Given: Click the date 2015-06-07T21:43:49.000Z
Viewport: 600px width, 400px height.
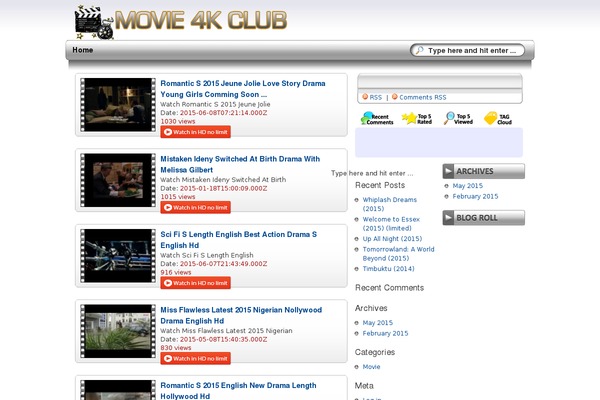Looking at the screenshot, I should coord(223,264).
